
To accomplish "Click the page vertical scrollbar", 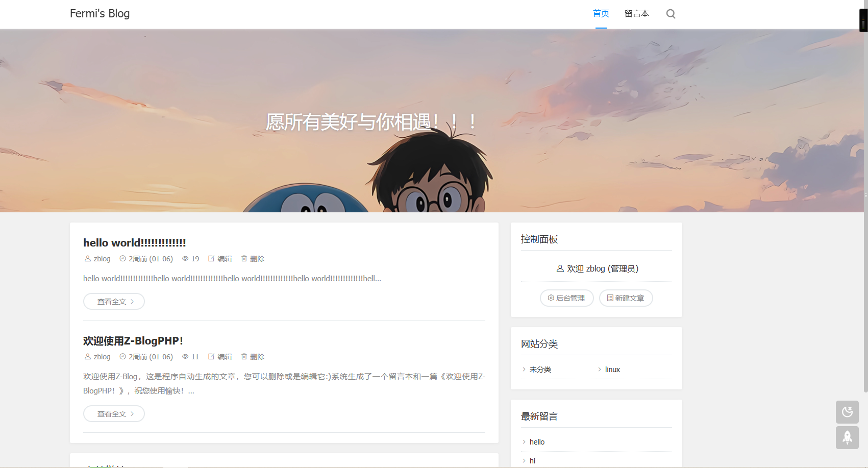I will coord(865,204).
